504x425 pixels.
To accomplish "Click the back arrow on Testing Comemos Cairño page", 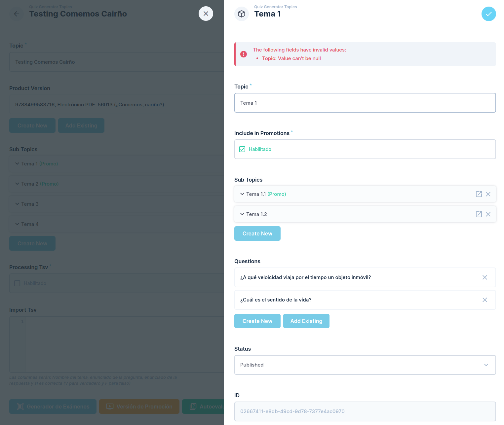I will click(x=16, y=14).
